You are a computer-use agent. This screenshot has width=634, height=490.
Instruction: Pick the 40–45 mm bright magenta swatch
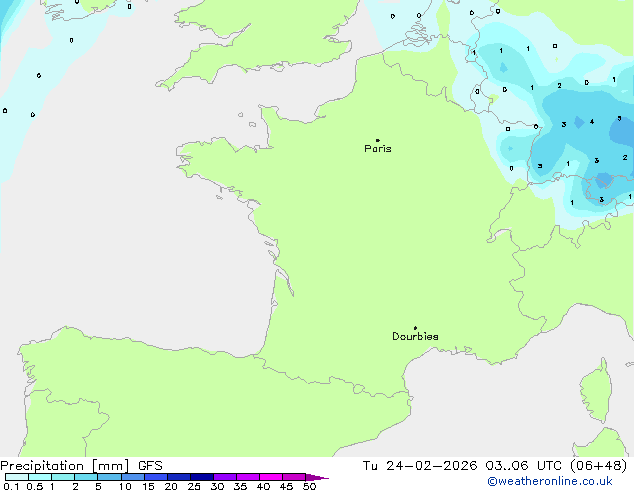click(271, 477)
